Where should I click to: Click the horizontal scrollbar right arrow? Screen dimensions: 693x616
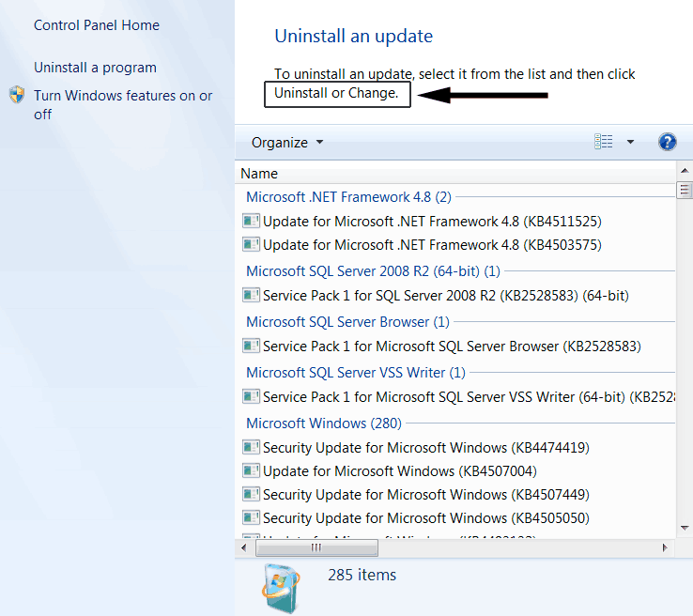pos(665,548)
